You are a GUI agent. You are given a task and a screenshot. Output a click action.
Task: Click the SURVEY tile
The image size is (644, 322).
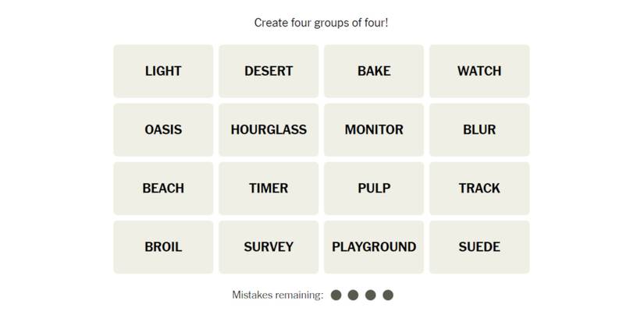(x=269, y=246)
